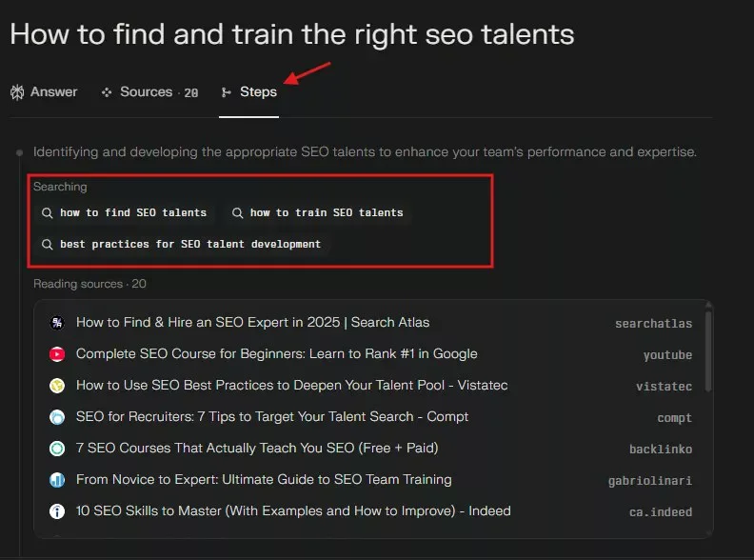Click search query 'how to find SEO talents'

tap(124, 213)
